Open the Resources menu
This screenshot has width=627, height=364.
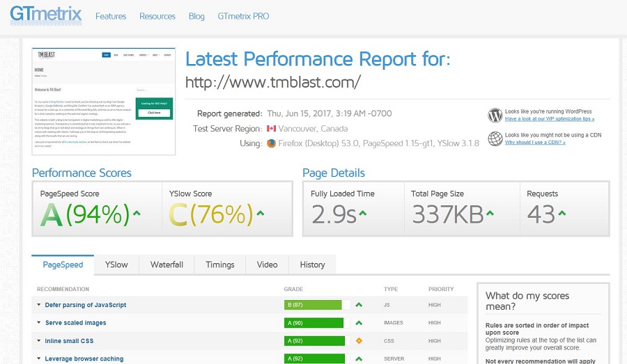click(x=157, y=17)
